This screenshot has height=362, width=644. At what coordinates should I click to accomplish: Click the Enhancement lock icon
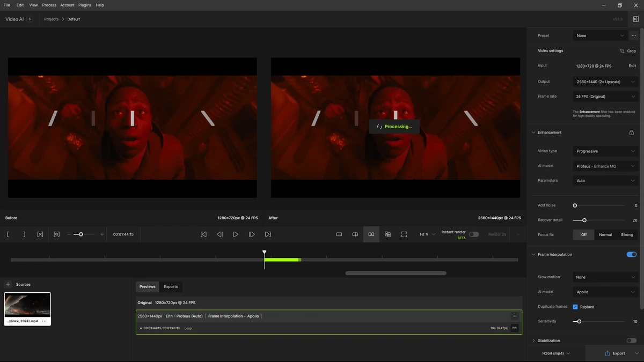(x=632, y=132)
